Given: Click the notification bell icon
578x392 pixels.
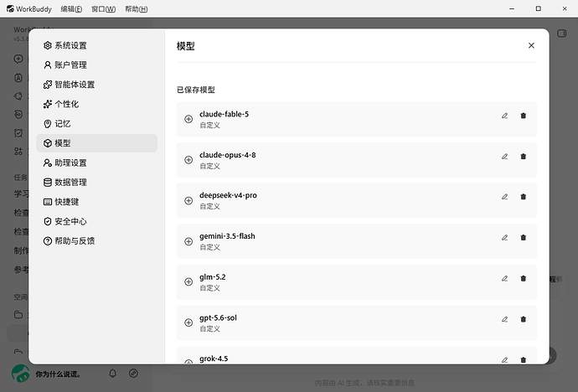Looking at the screenshot, I should click(x=113, y=374).
